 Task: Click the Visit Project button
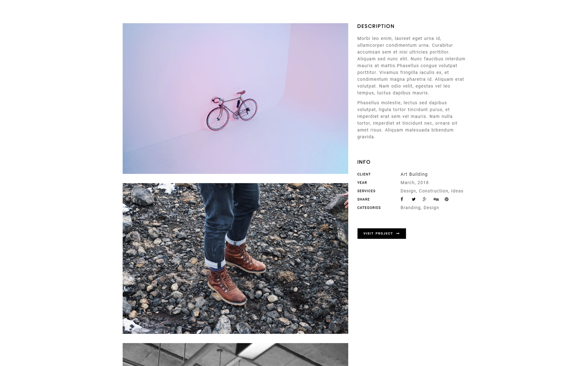click(x=381, y=233)
